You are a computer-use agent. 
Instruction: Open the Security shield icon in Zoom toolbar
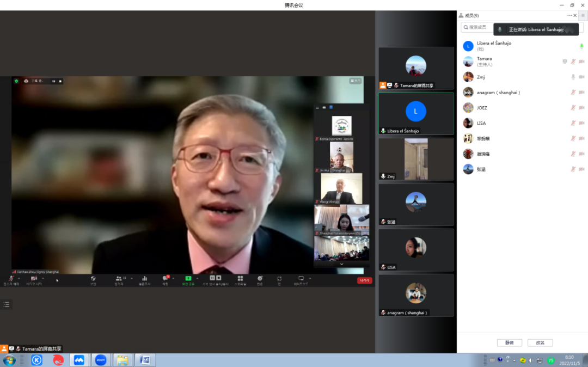93,279
